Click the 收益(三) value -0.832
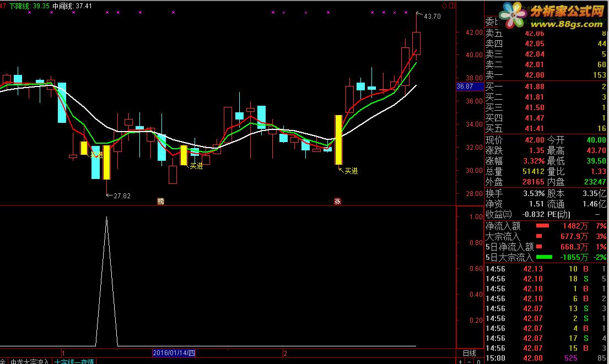Screen dimensions: 609x364 click(533, 214)
